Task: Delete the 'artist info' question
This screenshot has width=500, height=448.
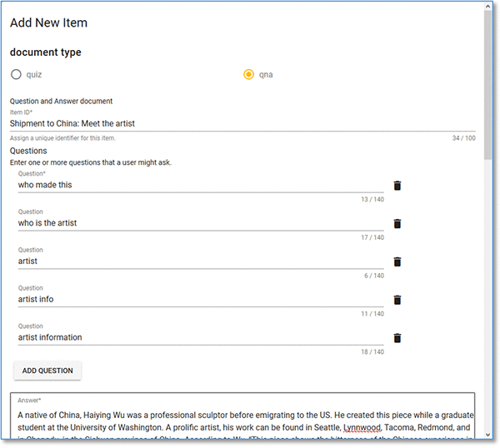Action: (x=397, y=300)
